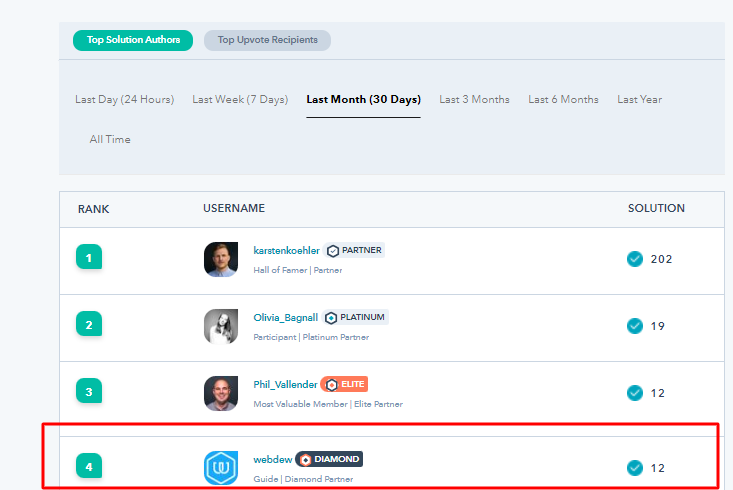The height and width of the screenshot is (490, 733).
Task: Click the ELITE badge next to Phil_Vallender
Action: (346, 384)
